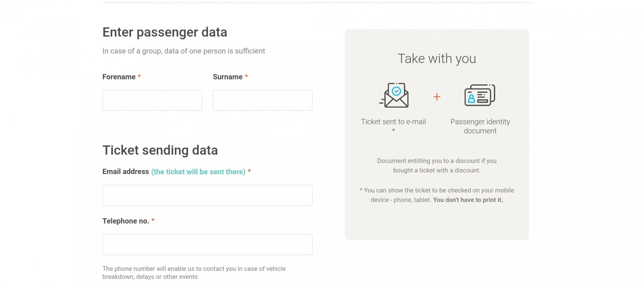The width and height of the screenshot is (644, 285).
Task: Click the passenger identity card icon
Action: [x=480, y=95]
